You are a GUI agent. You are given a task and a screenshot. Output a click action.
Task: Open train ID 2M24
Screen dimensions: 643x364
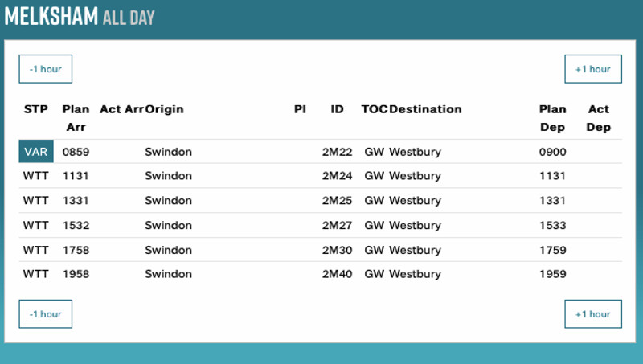[x=338, y=176]
